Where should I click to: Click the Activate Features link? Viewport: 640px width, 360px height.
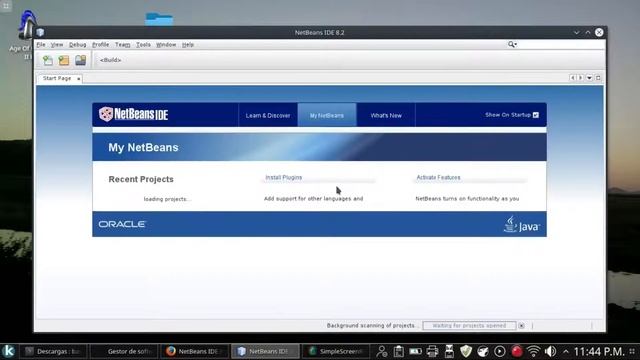click(x=438, y=178)
